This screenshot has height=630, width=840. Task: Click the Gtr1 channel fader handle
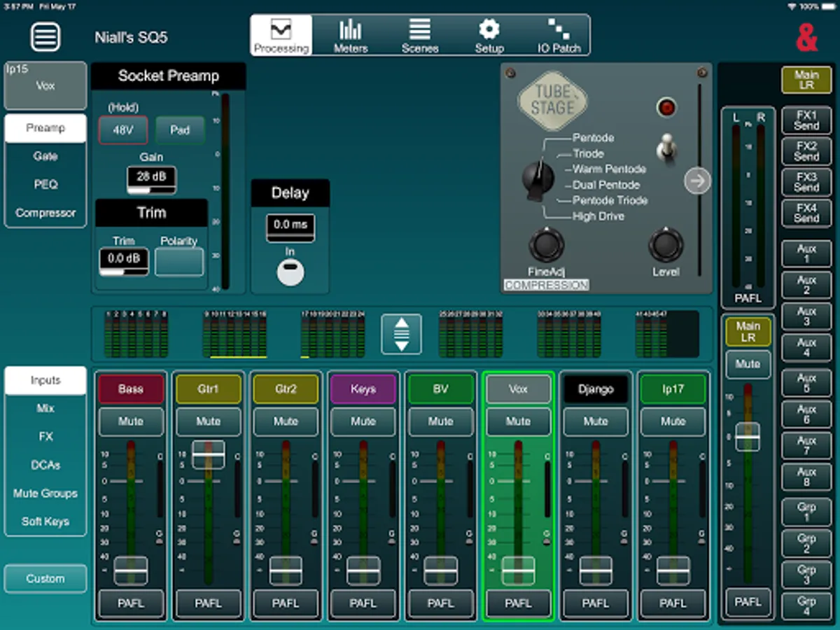click(x=208, y=454)
